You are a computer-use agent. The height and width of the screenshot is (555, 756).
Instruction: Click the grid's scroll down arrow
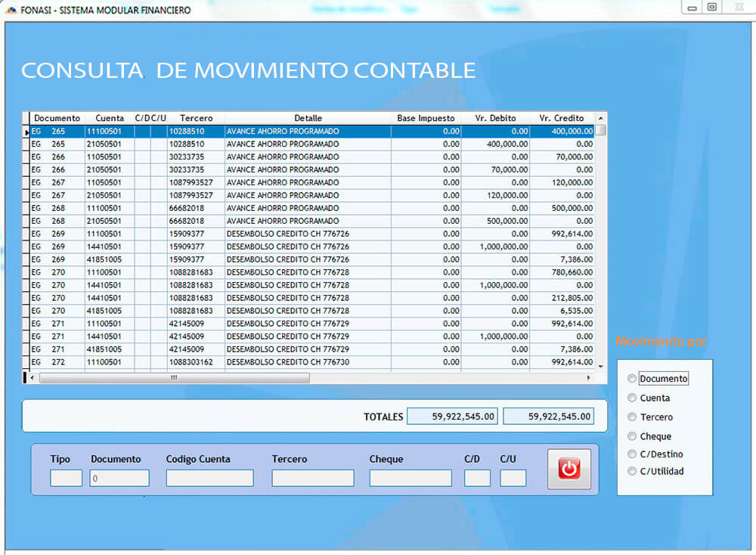point(600,365)
